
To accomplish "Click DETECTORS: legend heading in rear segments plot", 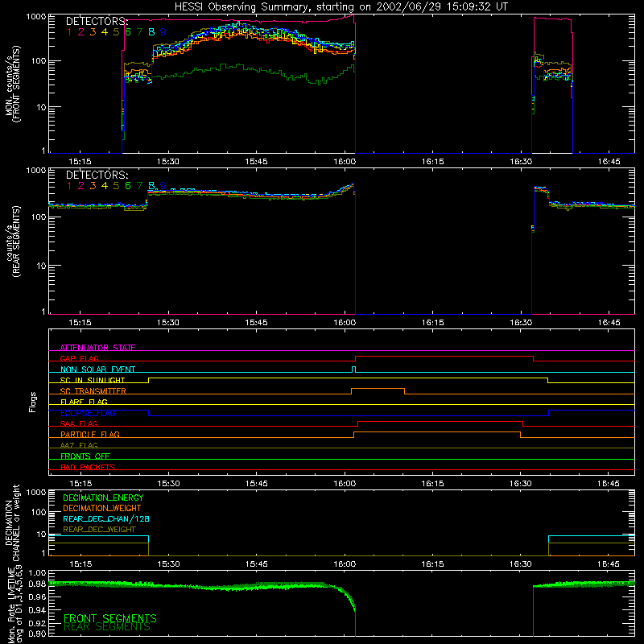I will [x=97, y=175].
